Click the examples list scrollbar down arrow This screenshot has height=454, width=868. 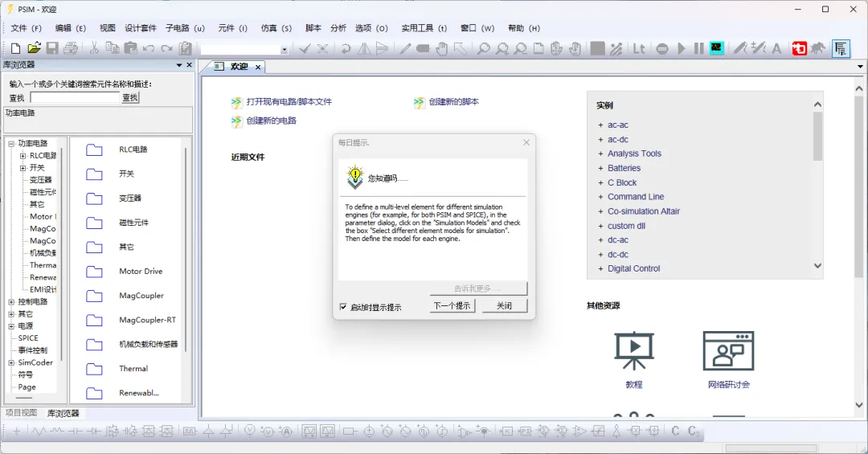[x=817, y=266]
